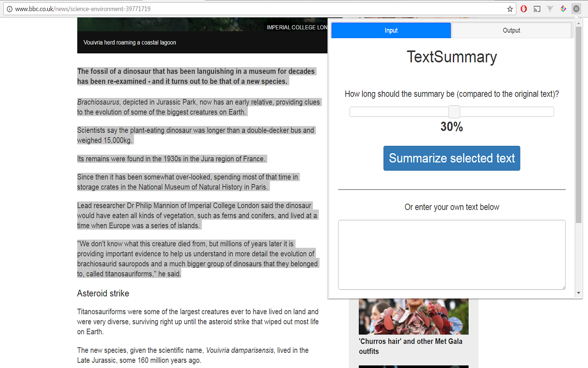The image size is (588, 368).
Task: Click the paragraph starting 'Lead researcher Dr Philip Mannion'
Action: (x=197, y=216)
